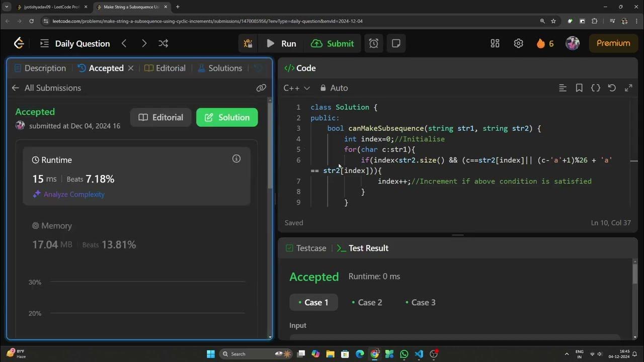Screen dimensions: 644x362
Task: Click the LeetCode logo icon
Action: click(19, 43)
